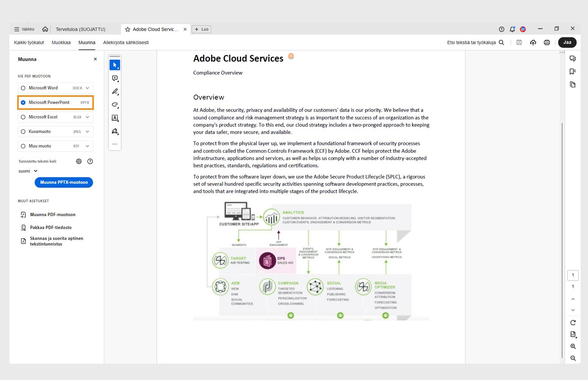Image resolution: width=588 pixels, height=380 pixels.
Task: Select the freehand draw tool
Action: (115, 105)
